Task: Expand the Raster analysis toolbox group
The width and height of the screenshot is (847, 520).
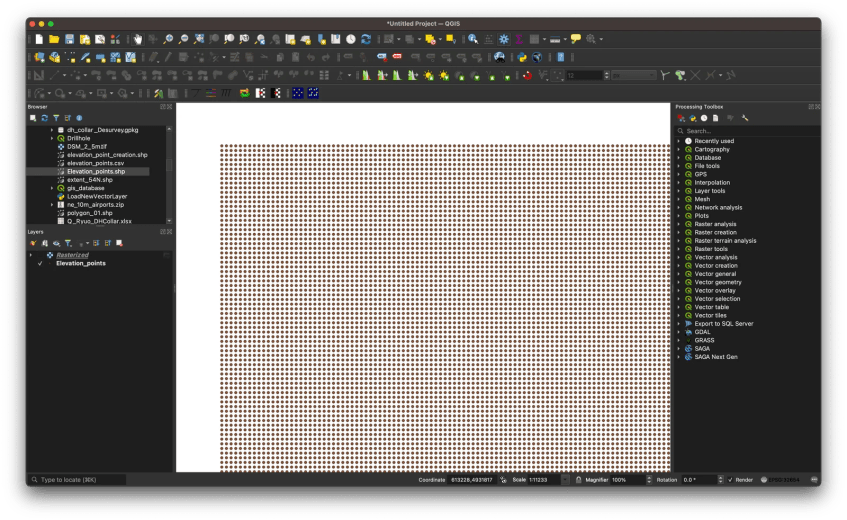Action: (x=679, y=224)
